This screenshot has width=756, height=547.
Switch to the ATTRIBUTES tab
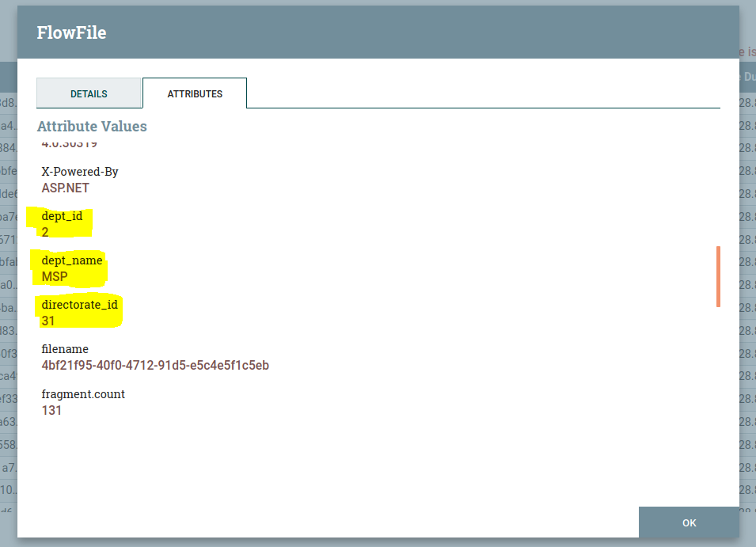coord(194,93)
